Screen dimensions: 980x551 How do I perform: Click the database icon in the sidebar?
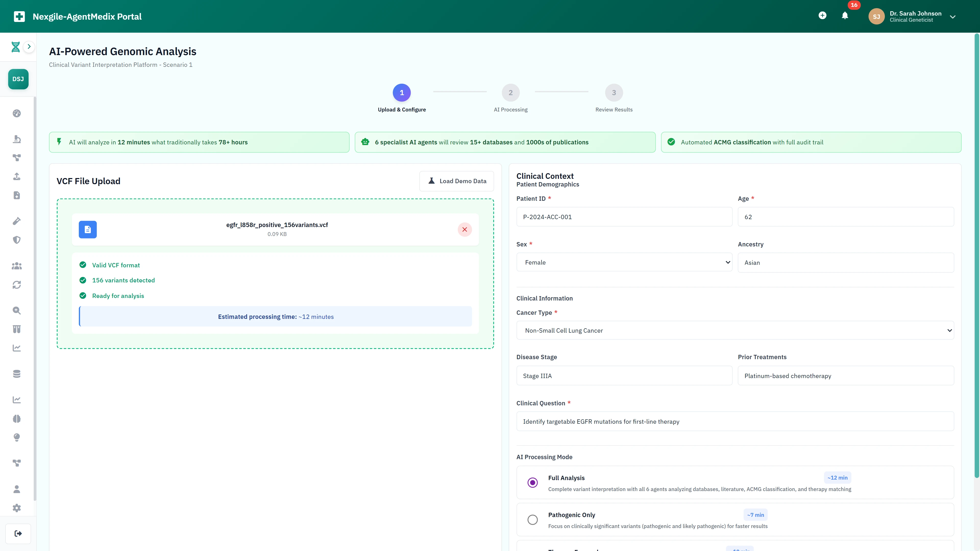point(17,374)
